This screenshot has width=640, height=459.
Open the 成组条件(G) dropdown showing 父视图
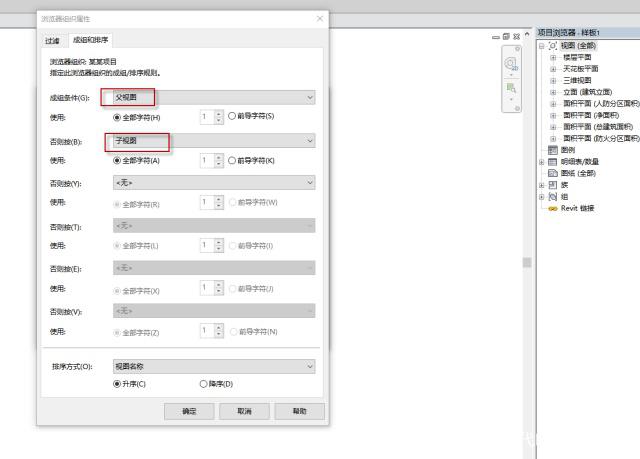point(213,97)
